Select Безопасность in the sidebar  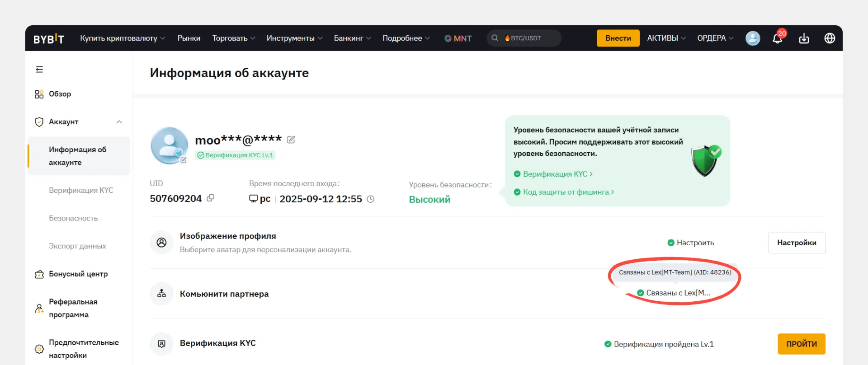coord(73,218)
